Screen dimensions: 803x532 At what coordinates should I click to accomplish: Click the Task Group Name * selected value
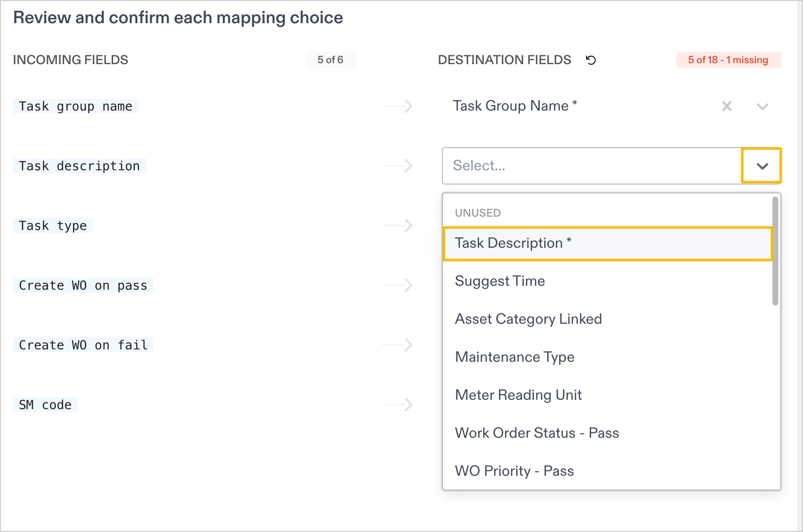tap(515, 106)
